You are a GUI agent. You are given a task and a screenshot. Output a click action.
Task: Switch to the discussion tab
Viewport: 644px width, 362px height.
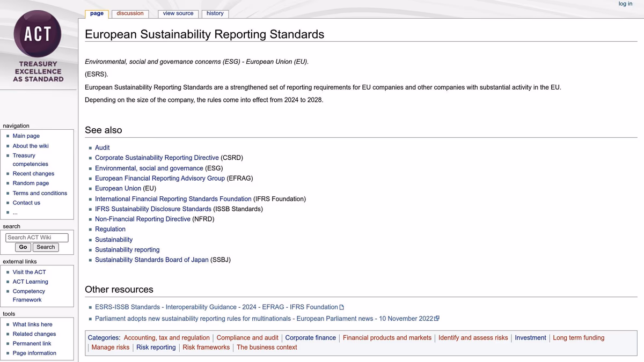[130, 13]
